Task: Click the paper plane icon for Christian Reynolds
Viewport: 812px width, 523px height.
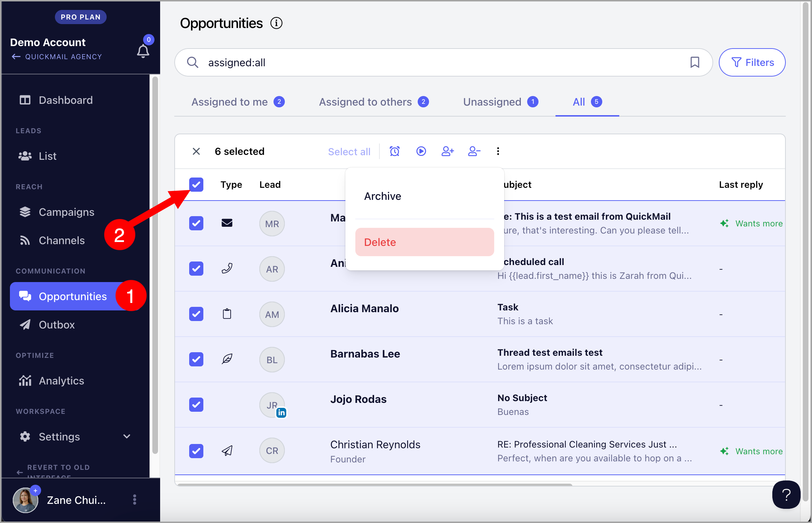Action: pos(227,450)
